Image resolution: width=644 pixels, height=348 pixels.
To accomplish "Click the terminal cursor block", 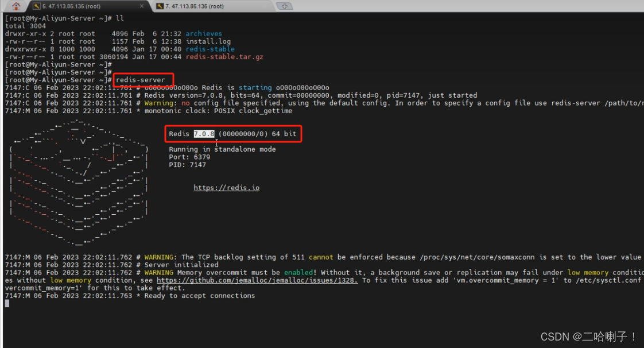I will tap(7, 304).
